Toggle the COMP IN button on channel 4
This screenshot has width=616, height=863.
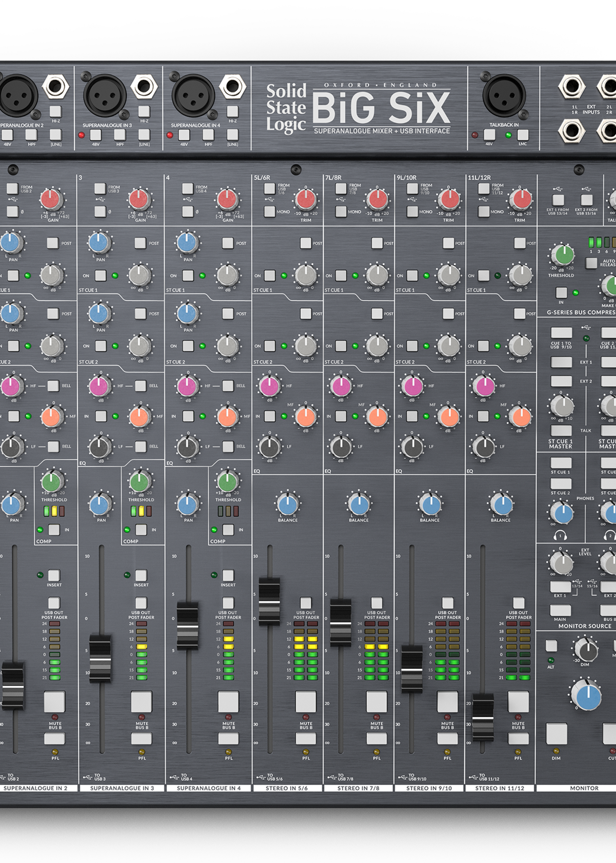[x=228, y=529]
